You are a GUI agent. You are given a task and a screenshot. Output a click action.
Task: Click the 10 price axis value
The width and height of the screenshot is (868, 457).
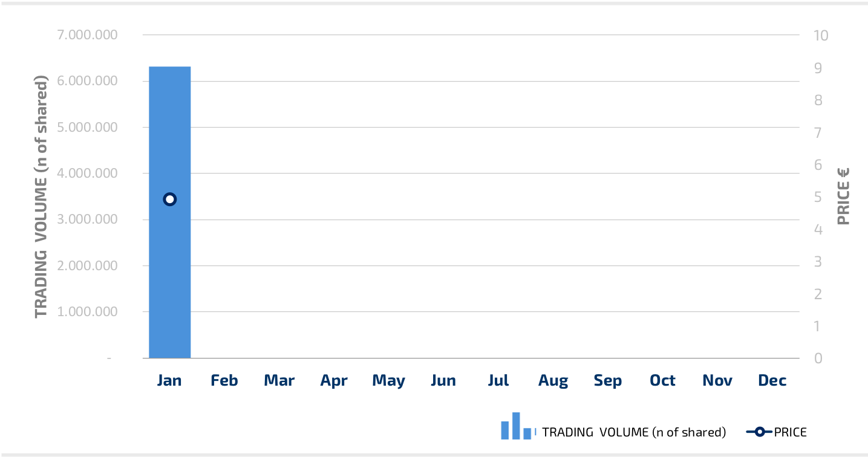(x=821, y=35)
